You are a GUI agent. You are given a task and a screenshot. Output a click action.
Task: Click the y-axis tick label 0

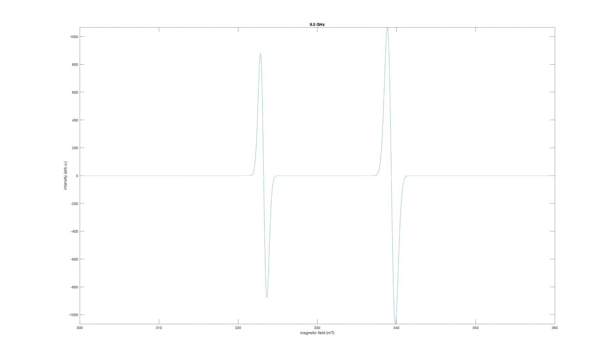[77, 176]
